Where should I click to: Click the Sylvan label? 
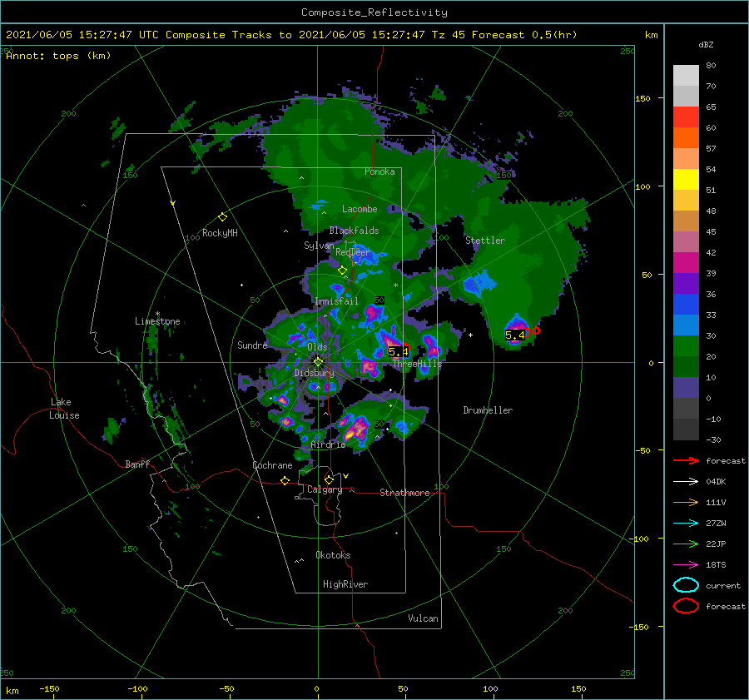click(319, 246)
